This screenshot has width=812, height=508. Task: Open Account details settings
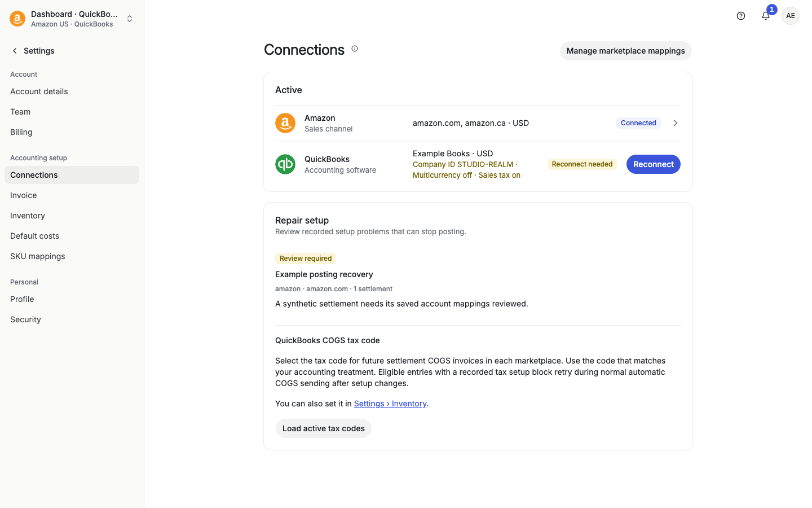coord(72,91)
